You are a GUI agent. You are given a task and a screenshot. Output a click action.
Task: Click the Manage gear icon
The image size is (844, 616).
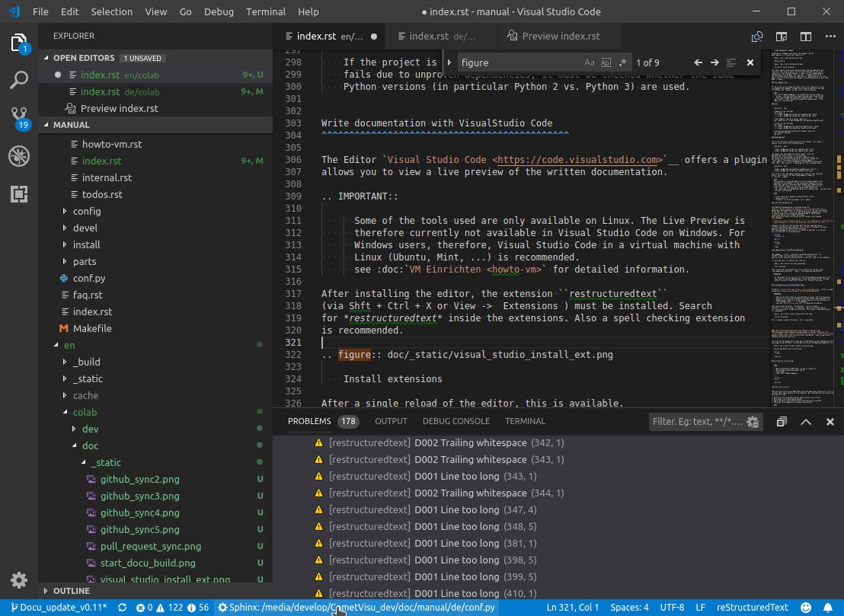[19, 579]
